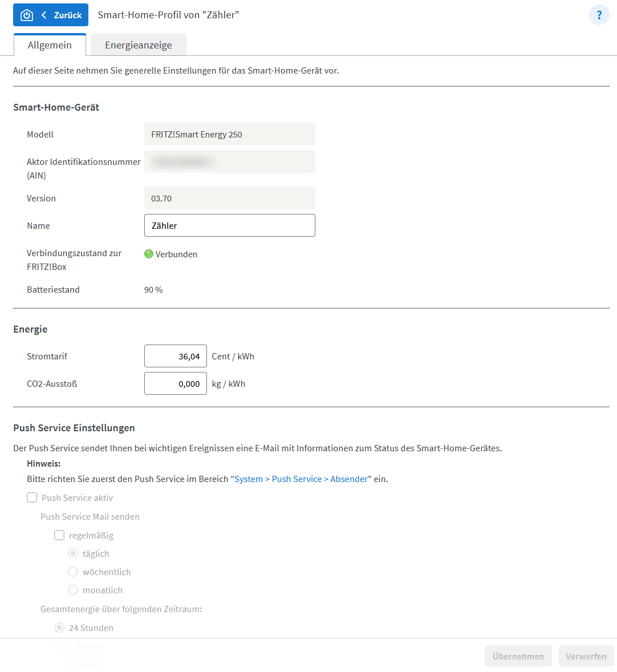Choose the wöchentlich radio option
The width and height of the screenshot is (617, 672).
(73, 572)
